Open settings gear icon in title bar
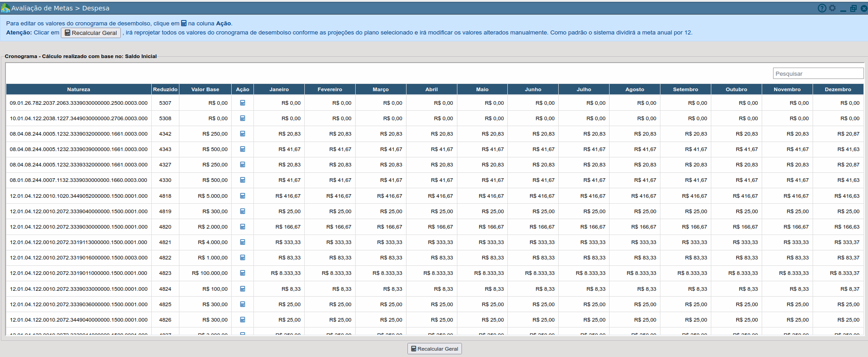 click(x=832, y=8)
